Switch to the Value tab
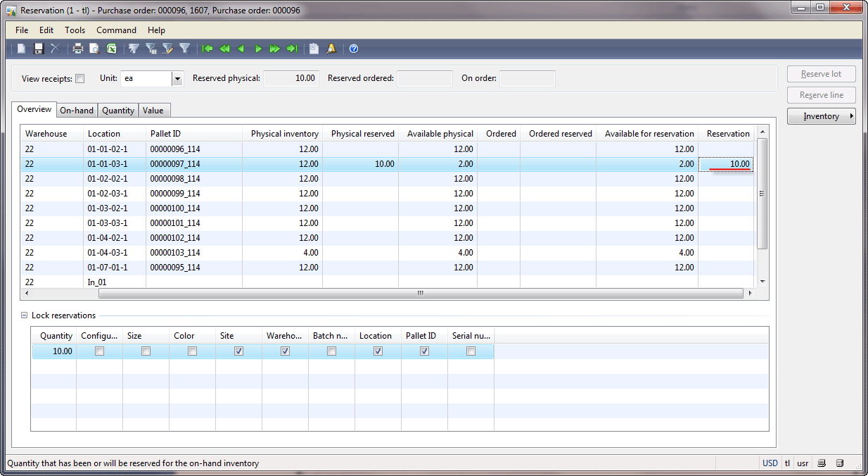The width and height of the screenshot is (868, 476). coord(153,111)
